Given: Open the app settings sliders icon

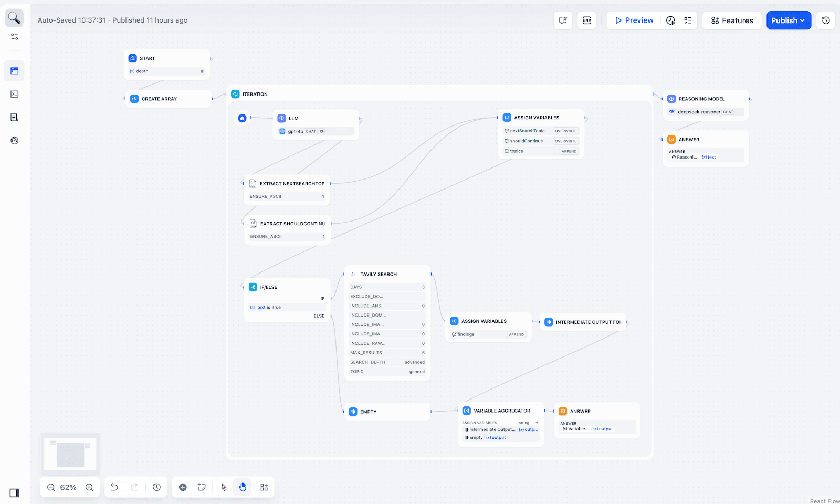Looking at the screenshot, I should point(15,37).
